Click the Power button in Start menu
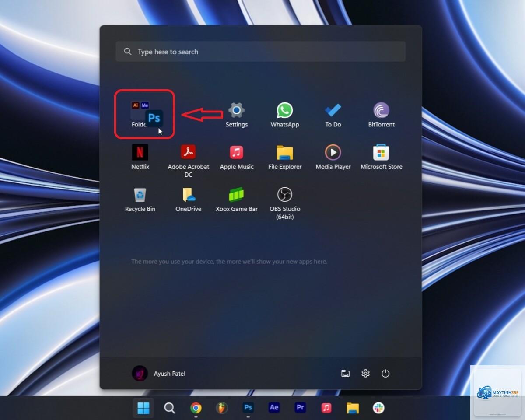The width and height of the screenshot is (525, 420). point(385,374)
